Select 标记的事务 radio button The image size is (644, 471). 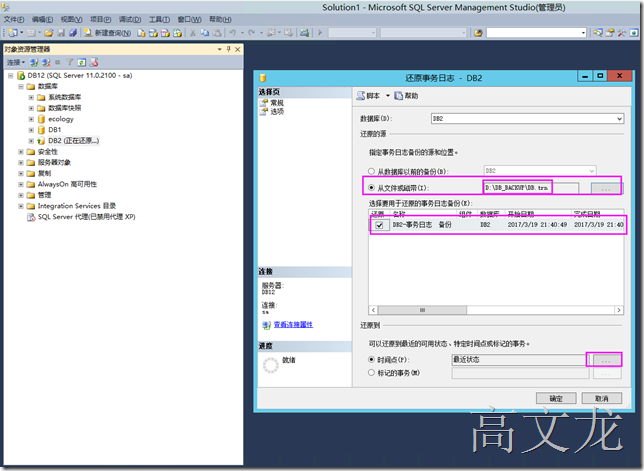click(x=371, y=372)
